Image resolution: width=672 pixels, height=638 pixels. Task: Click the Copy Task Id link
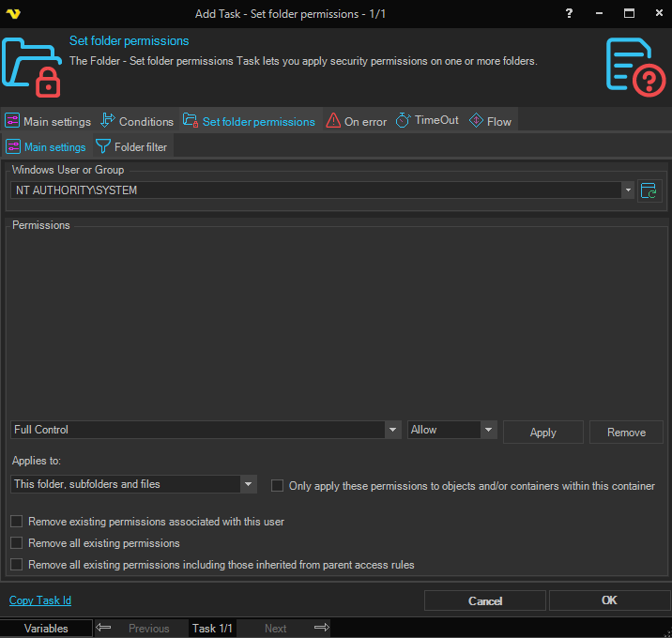point(39,600)
